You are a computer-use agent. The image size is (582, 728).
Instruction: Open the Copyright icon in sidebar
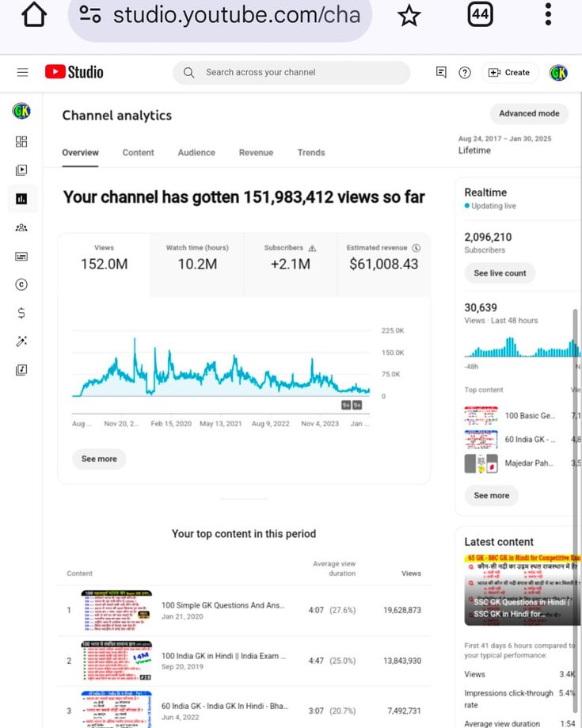click(21, 285)
